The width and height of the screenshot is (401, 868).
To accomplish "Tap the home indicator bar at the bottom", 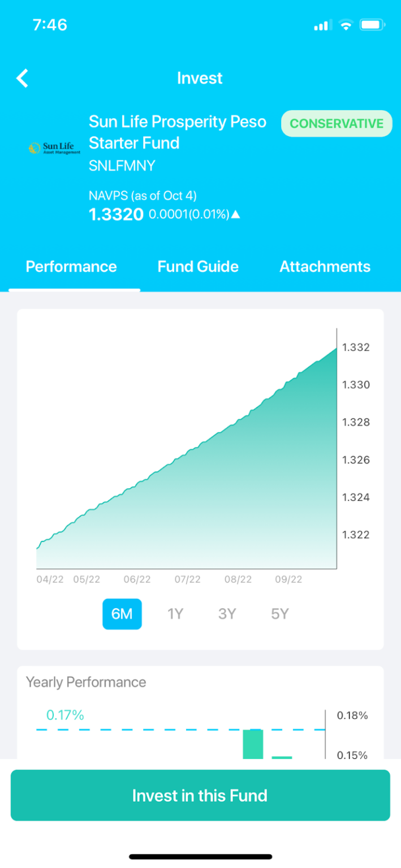I will (x=200, y=854).
